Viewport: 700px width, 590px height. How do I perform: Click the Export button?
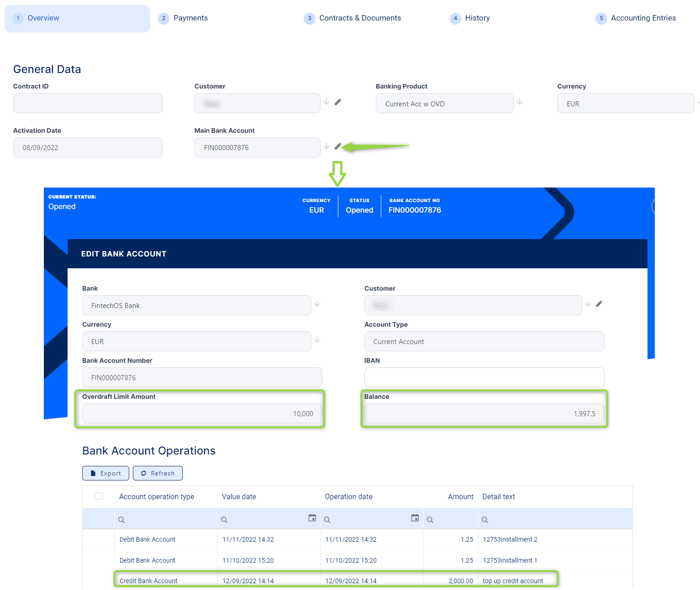pos(105,473)
